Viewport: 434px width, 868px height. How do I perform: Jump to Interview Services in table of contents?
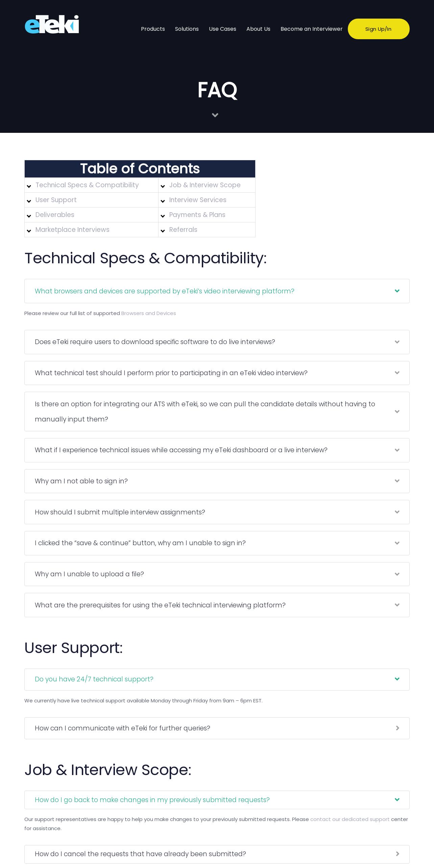tap(197, 200)
